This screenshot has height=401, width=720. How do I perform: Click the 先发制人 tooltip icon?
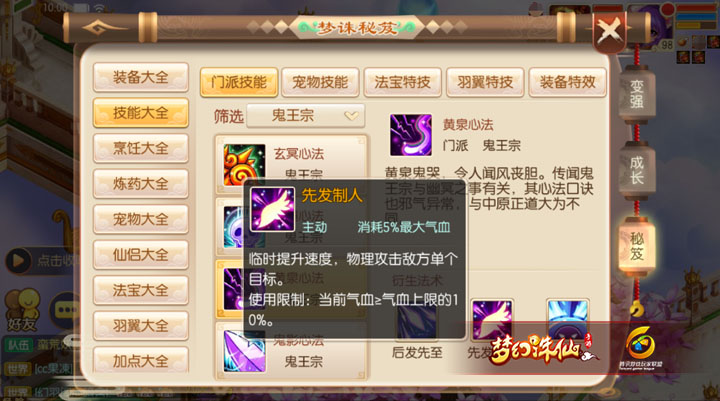272,209
